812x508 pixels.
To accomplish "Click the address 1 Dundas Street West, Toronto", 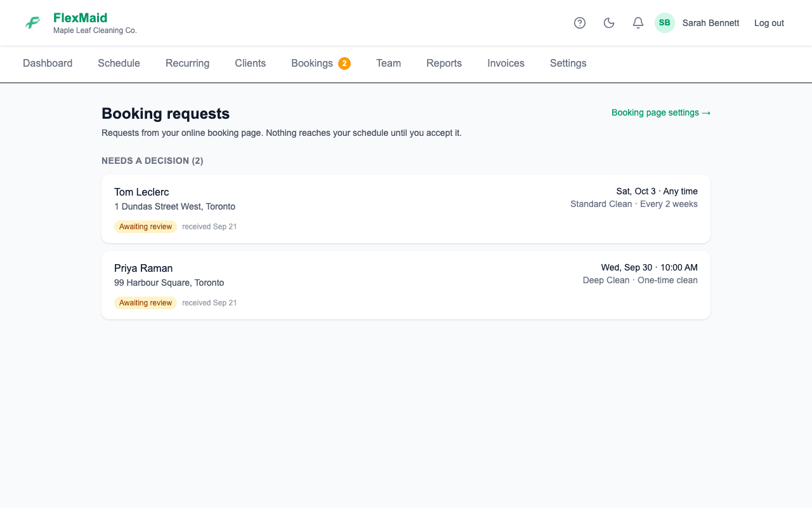I will click(174, 206).
